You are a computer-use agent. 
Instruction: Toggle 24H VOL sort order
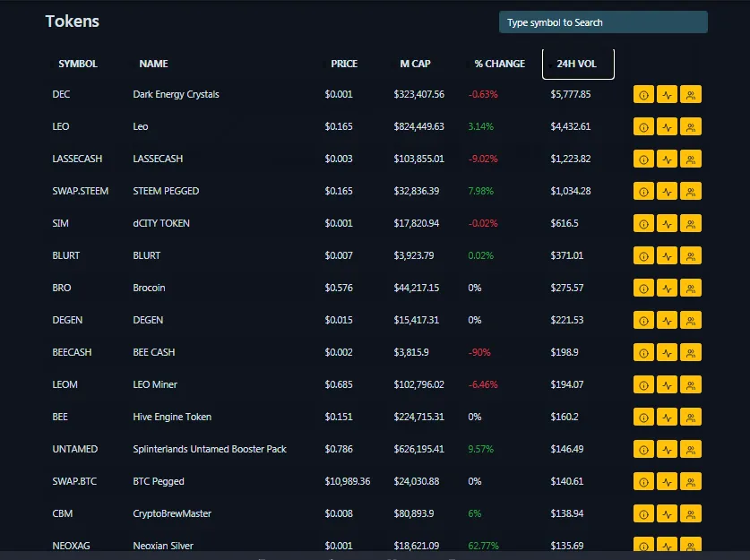578,65
